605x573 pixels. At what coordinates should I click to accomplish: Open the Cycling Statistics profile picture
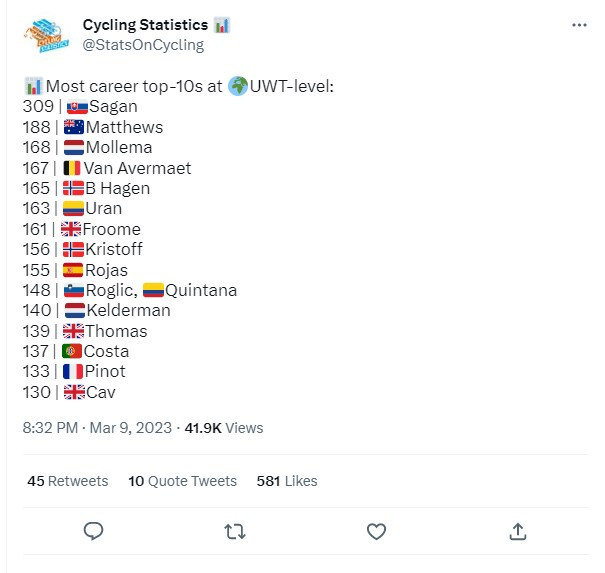click(46, 35)
